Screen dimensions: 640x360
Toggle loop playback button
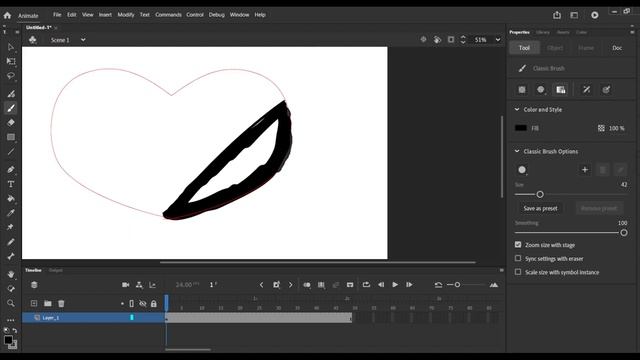366,284
